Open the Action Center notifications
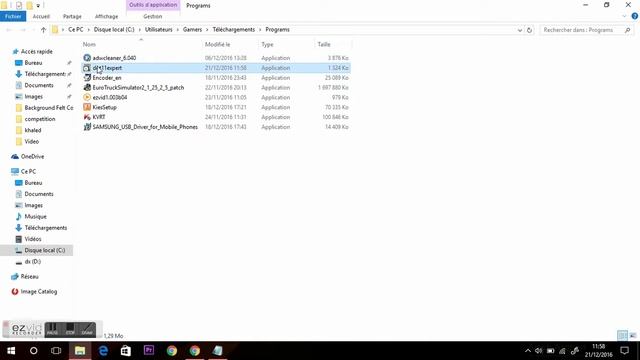 (x=624, y=351)
